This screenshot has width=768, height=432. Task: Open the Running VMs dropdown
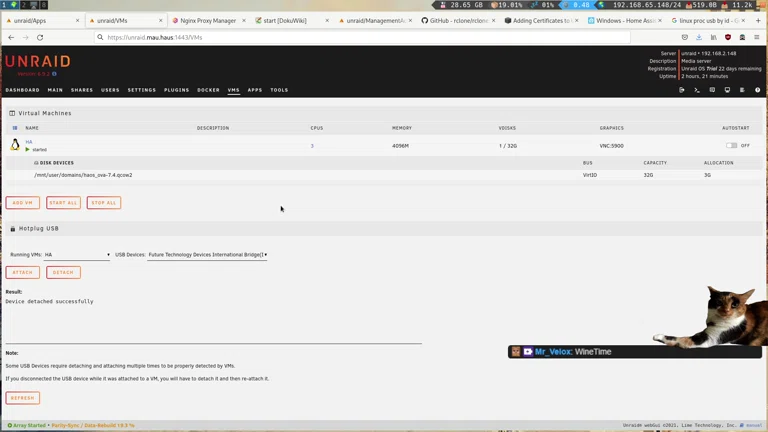point(77,255)
